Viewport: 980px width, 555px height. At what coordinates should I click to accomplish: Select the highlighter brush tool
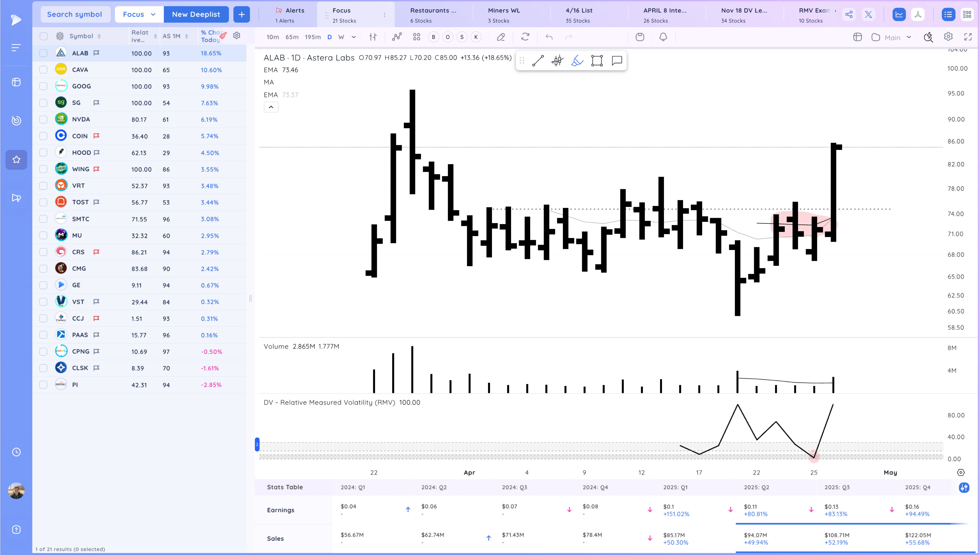pyautogui.click(x=577, y=60)
